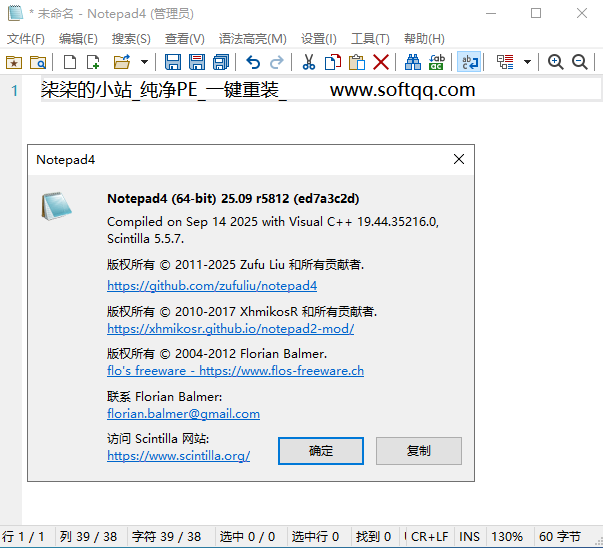603x548 pixels.
Task: Open Find with binoculars icon
Action: click(x=413, y=62)
